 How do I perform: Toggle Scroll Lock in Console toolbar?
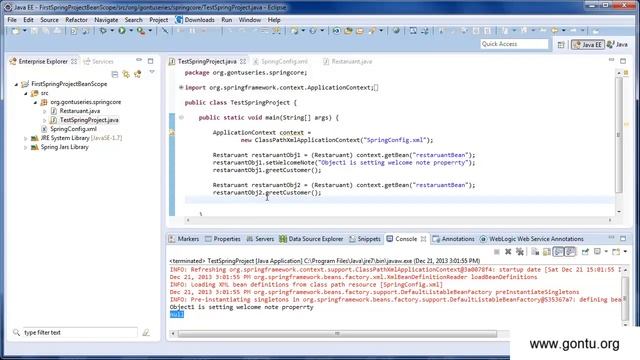[x=547, y=251]
